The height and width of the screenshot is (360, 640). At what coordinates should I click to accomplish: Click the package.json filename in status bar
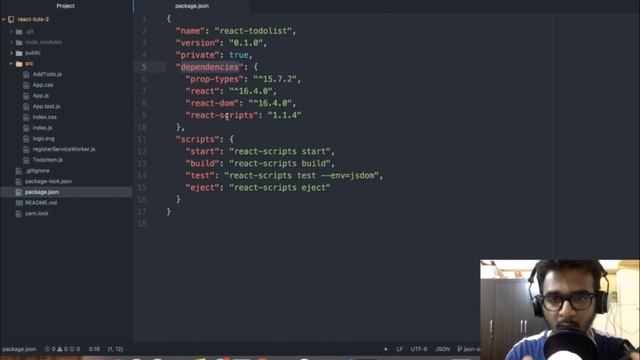click(x=19, y=349)
